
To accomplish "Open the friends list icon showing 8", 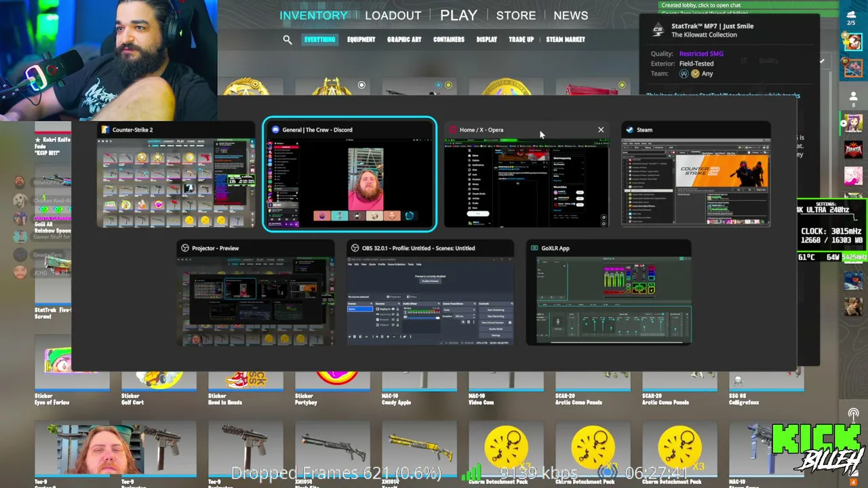I will pos(853,99).
